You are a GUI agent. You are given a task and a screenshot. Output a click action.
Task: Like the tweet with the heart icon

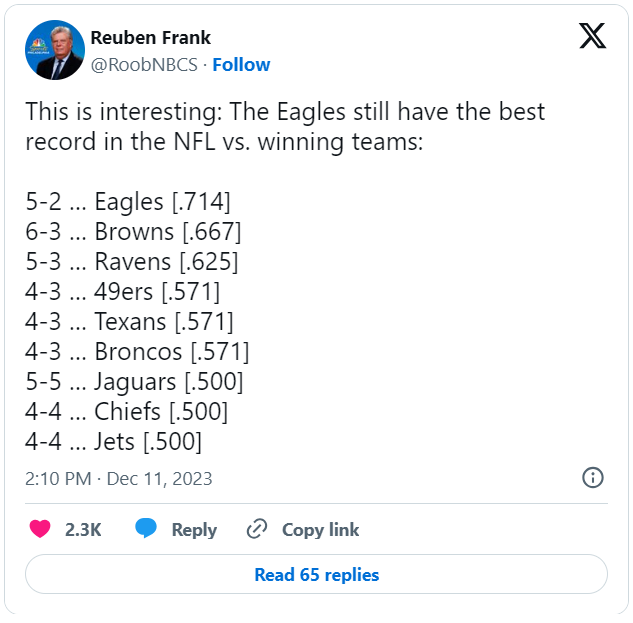pos(40,529)
